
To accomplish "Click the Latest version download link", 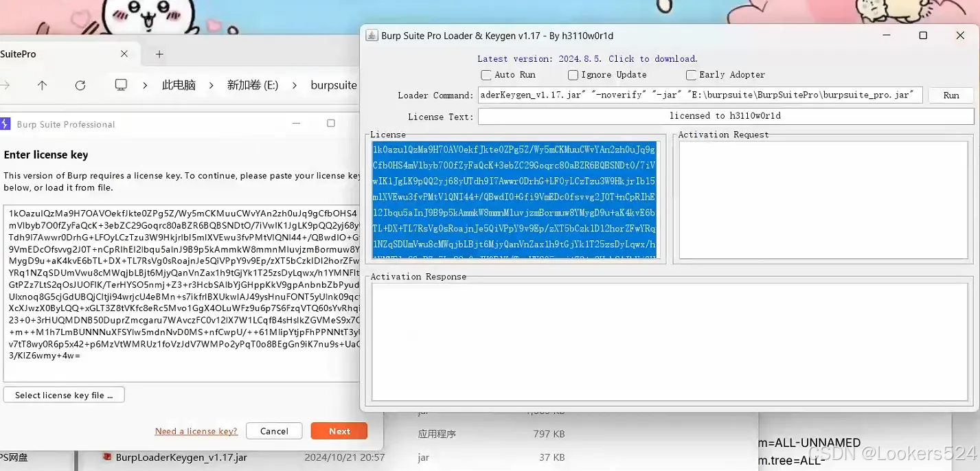I will pyautogui.click(x=587, y=59).
